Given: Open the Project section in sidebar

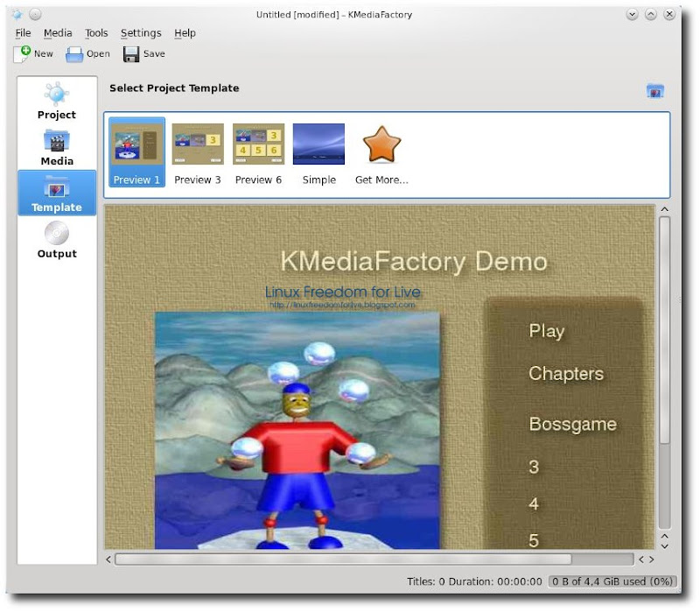Looking at the screenshot, I should pyautogui.click(x=57, y=102).
